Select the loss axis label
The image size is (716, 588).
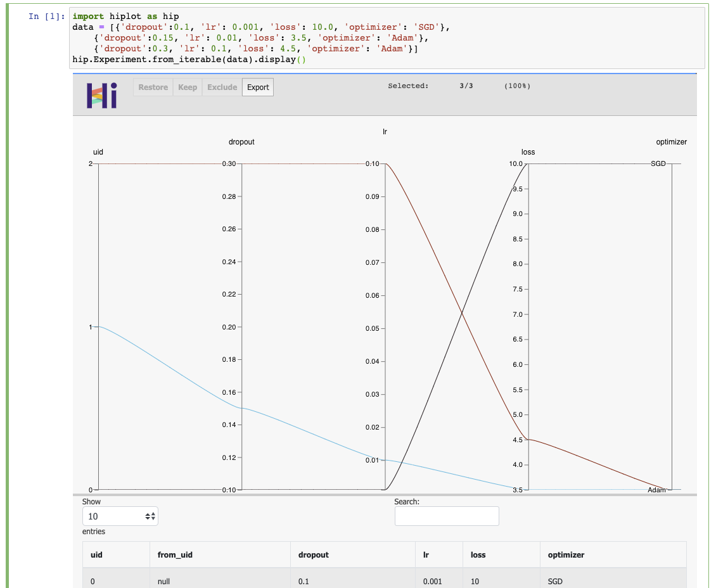tap(529, 152)
